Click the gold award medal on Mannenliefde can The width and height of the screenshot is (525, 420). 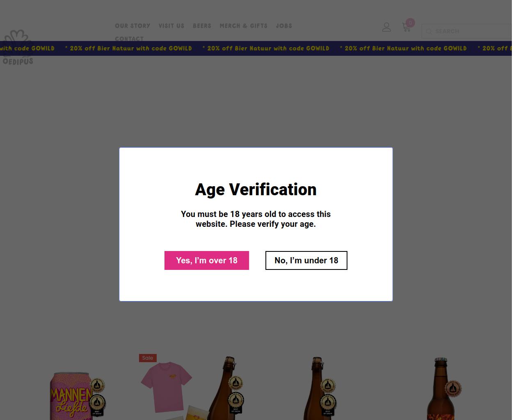[97, 385]
